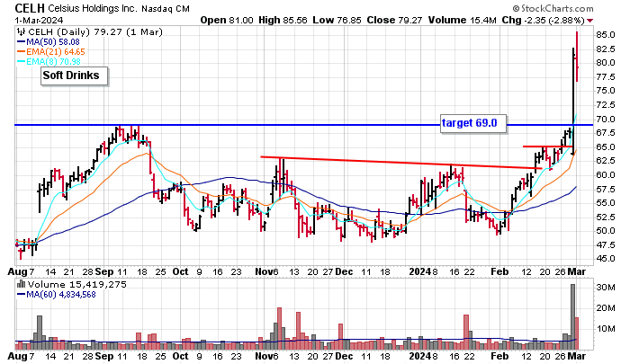Click the EMA(8) 70.98 legend entry
The width and height of the screenshot is (630, 364).
tap(49, 62)
